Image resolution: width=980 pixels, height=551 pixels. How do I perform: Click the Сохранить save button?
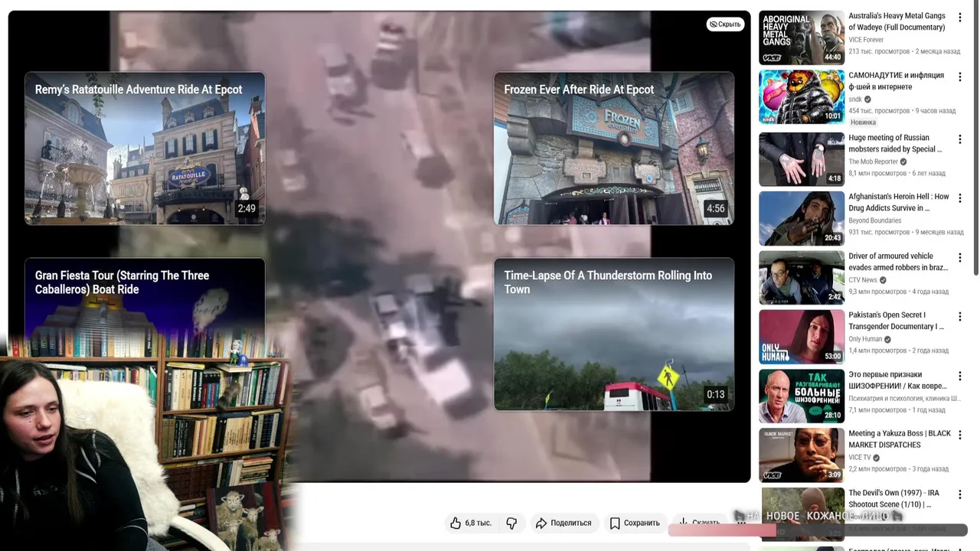(x=635, y=523)
